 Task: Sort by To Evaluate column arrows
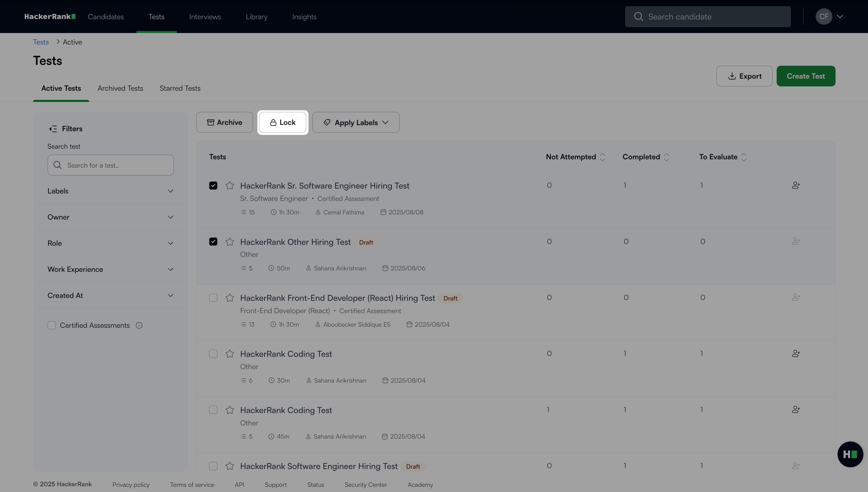pos(744,157)
